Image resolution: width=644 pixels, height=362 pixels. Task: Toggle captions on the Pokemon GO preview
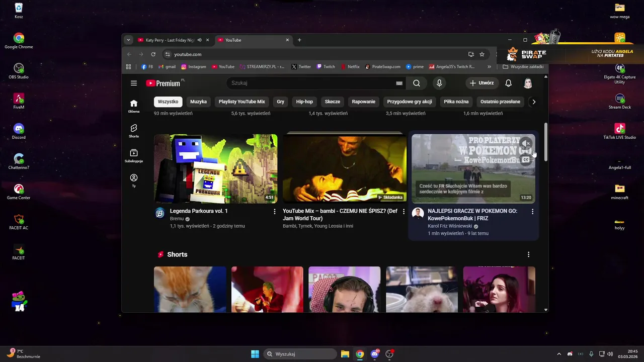526,160
